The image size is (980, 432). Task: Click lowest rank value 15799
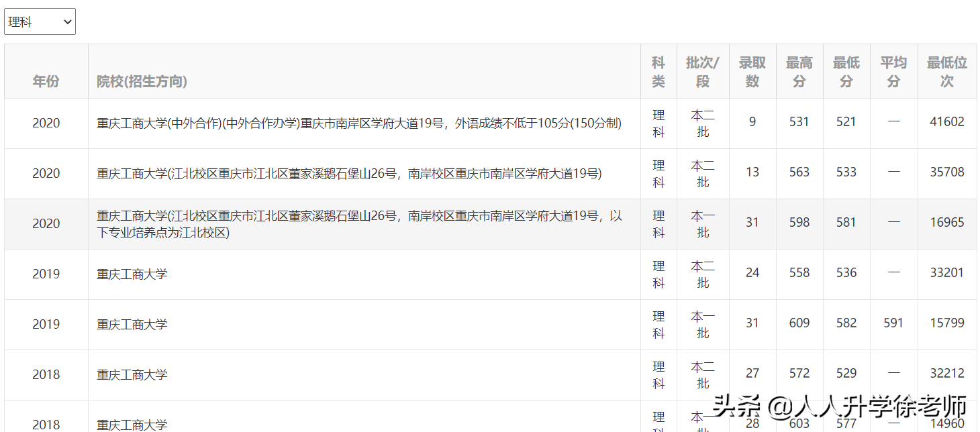point(947,323)
